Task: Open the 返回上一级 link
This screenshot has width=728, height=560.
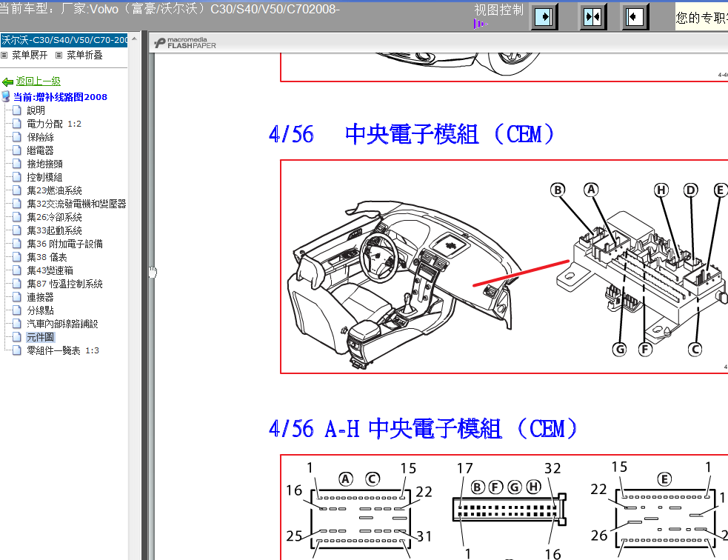Action: point(38,81)
